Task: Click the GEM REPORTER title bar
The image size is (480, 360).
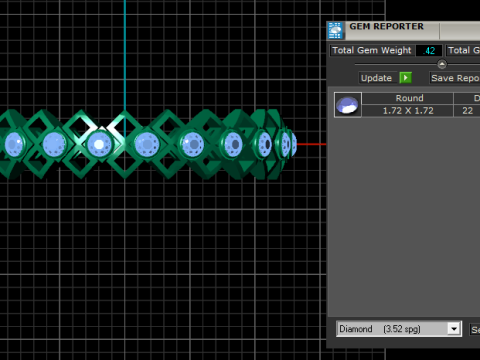Action: click(x=403, y=31)
